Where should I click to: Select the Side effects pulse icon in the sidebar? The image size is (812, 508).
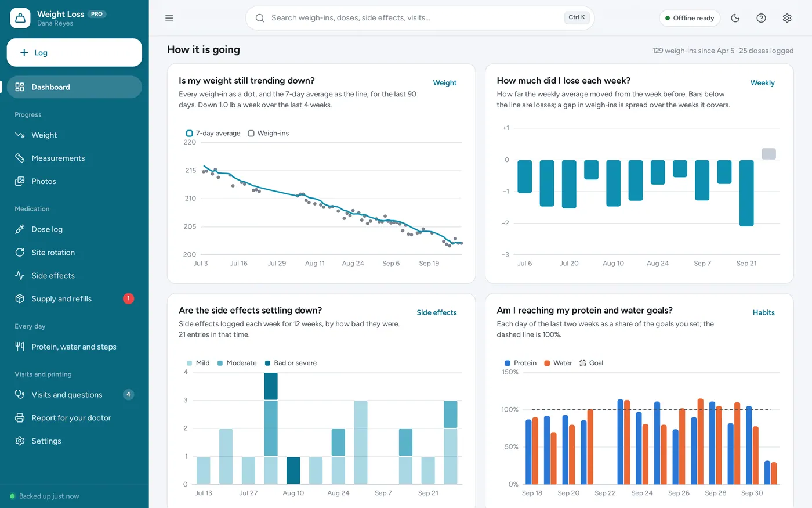tap(20, 276)
